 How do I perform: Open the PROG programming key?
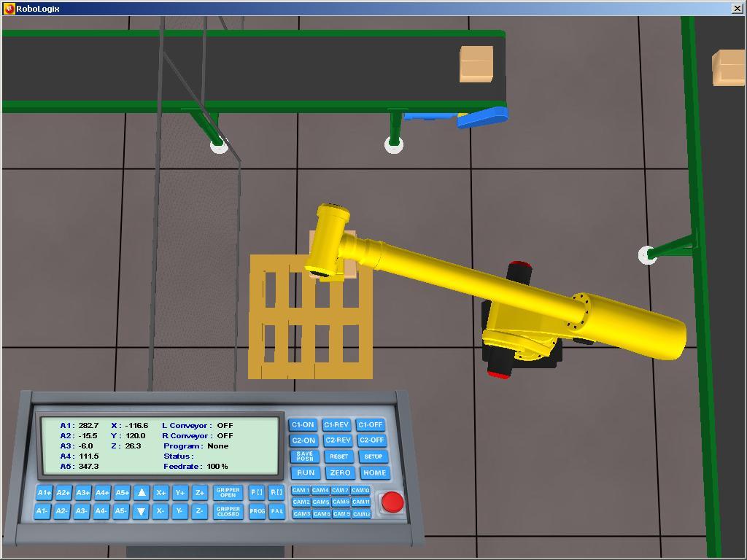pos(257,511)
